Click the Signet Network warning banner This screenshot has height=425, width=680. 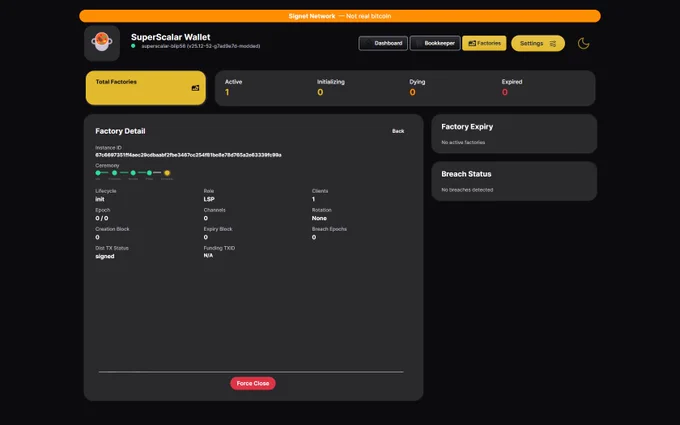click(340, 16)
